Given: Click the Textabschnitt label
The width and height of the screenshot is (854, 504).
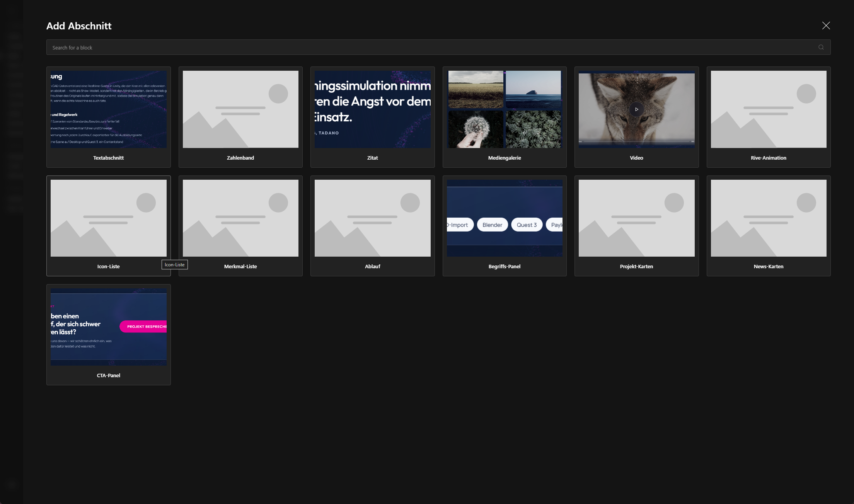Looking at the screenshot, I should click(x=109, y=158).
